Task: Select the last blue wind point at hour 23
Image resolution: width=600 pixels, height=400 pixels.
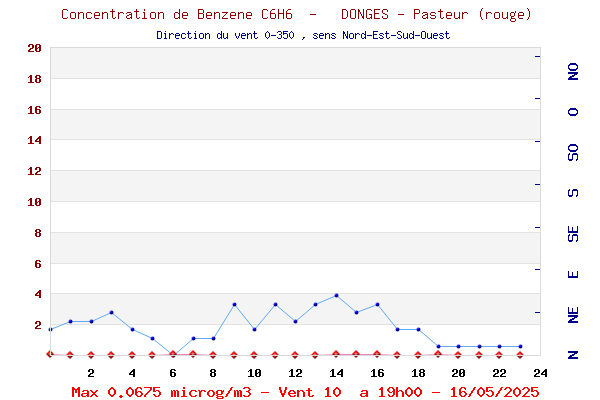Action: pyautogui.click(x=520, y=346)
